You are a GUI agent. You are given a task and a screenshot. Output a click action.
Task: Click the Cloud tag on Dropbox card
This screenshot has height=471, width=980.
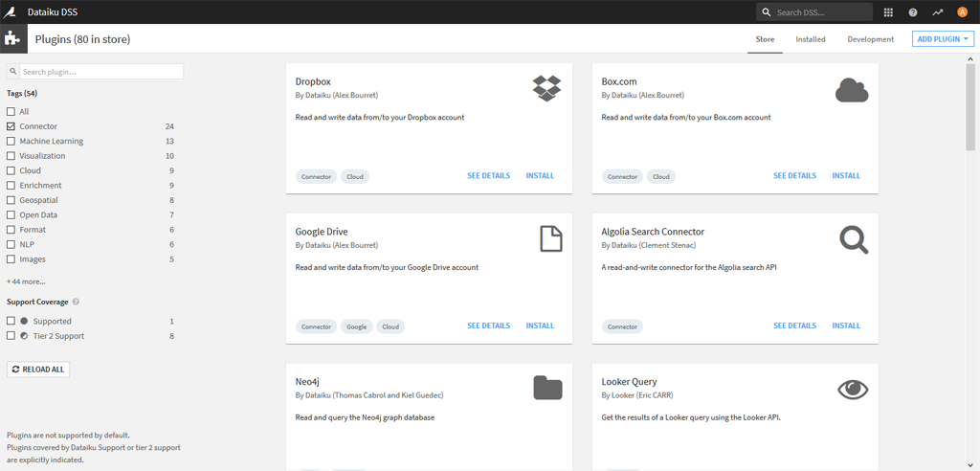click(355, 176)
